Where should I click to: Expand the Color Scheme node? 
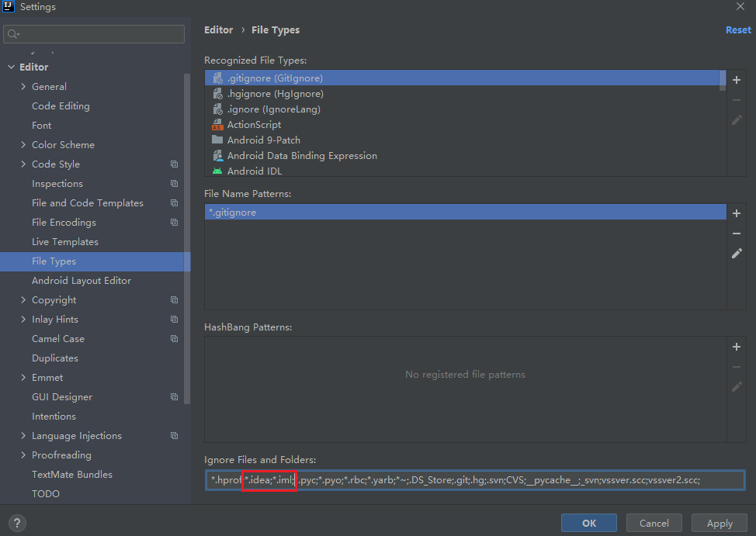[x=23, y=144]
